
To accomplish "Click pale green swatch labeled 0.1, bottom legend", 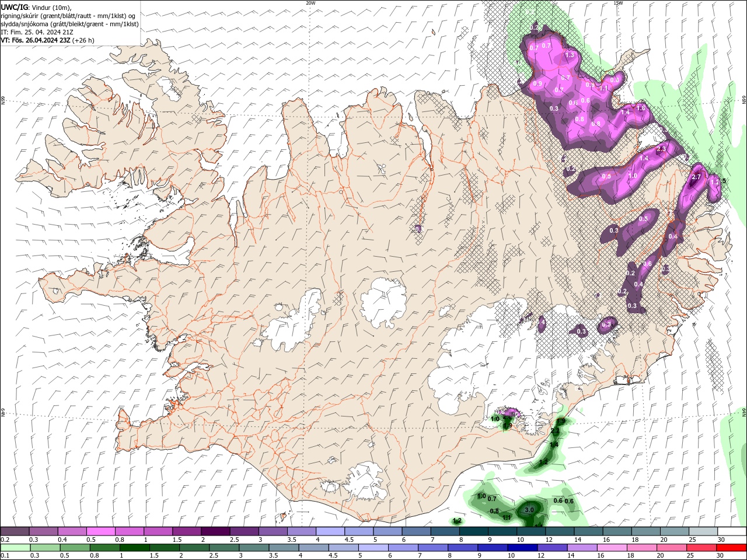I will (x=15, y=548).
